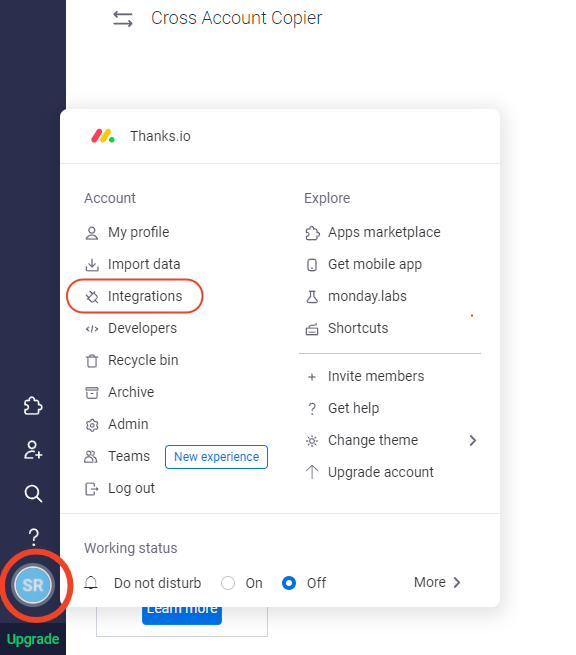Click the box icon beside Archive
The image size is (576, 655).
click(x=92, y=393)
